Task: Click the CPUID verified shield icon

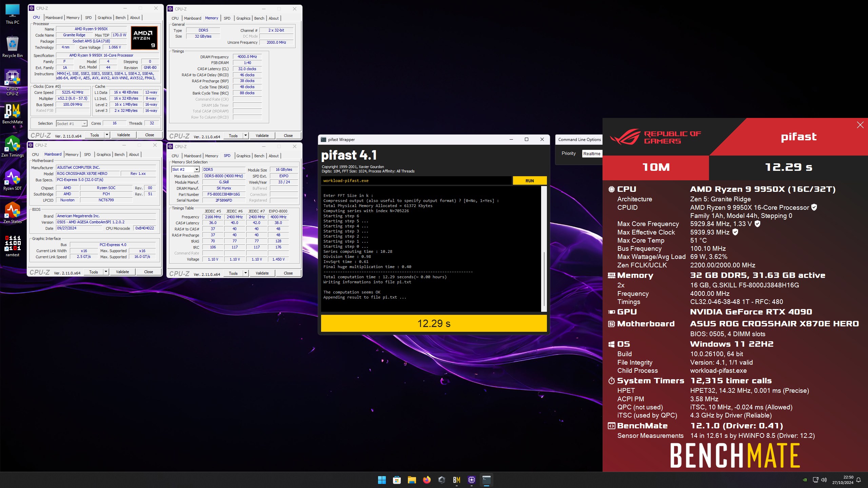Action: (814, 207)
